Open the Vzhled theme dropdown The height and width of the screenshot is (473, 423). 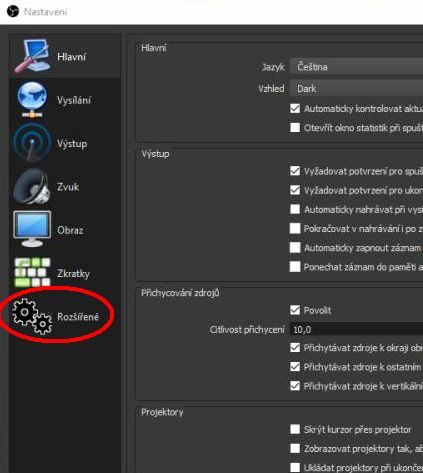[x=356, y=89]
